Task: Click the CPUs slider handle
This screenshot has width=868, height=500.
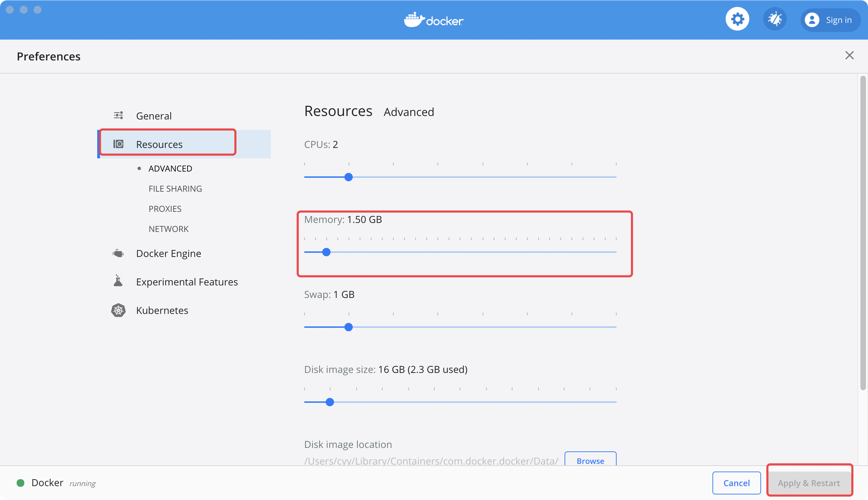Action: click(x=348, y=177)
